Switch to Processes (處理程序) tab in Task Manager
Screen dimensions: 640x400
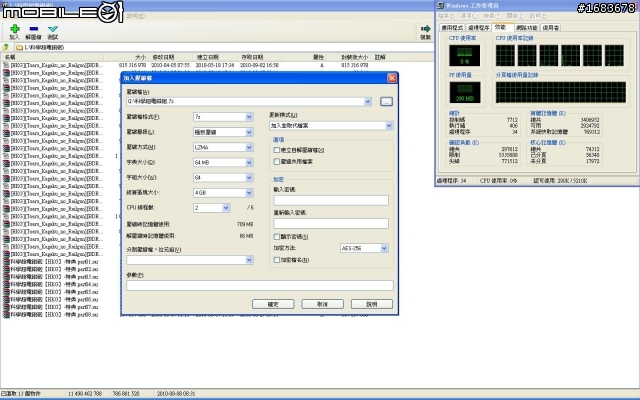tap(478, 28)
